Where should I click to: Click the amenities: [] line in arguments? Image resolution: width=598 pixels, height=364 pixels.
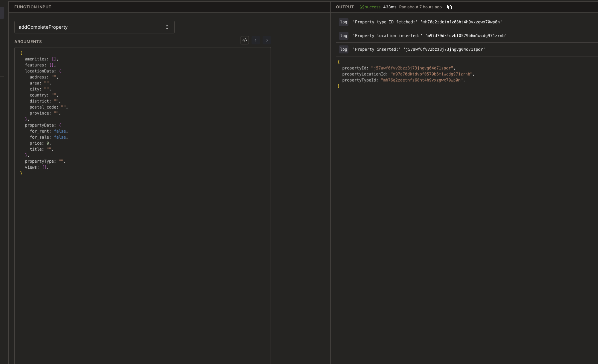(x=41, y=59)
